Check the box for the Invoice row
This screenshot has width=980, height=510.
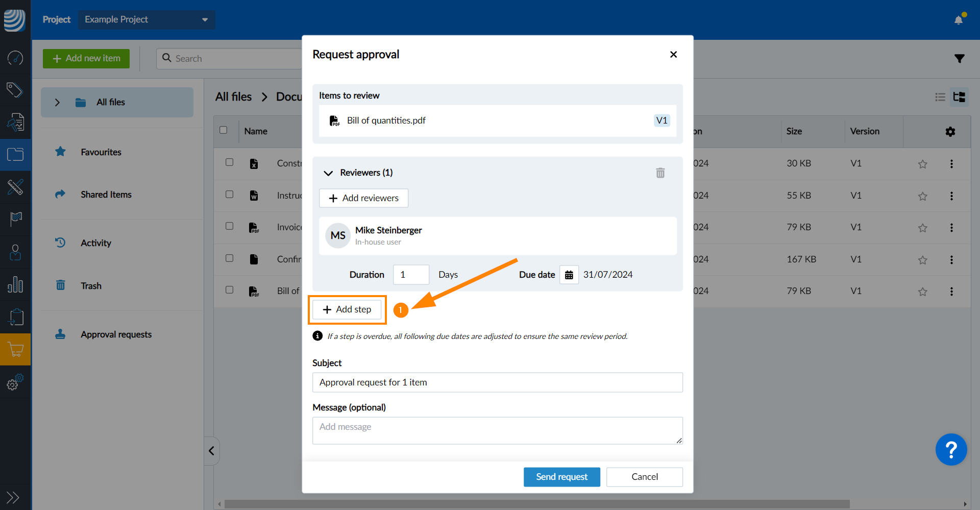(230, 226)
